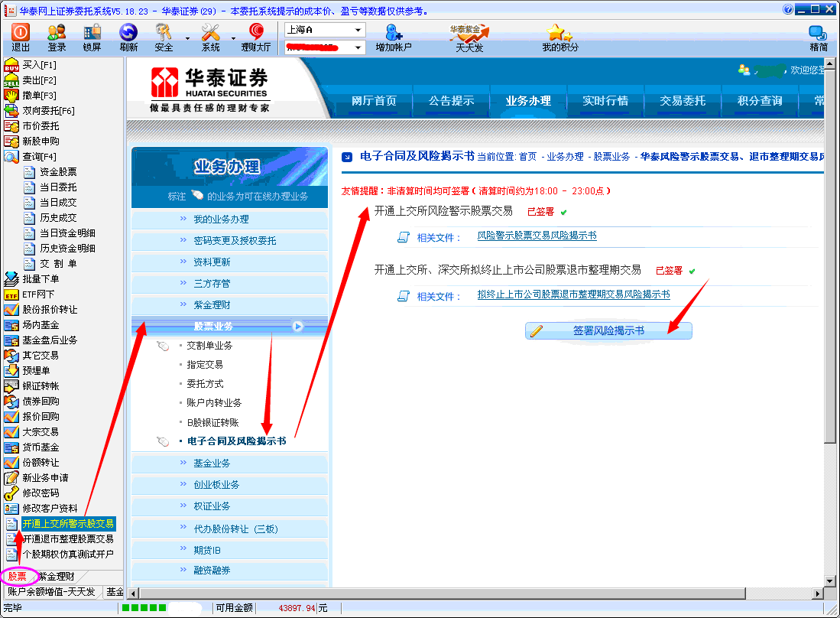This screenshot has width=840, height=618.
Task: Expand 资料更新 section
Action: [229, 262]
